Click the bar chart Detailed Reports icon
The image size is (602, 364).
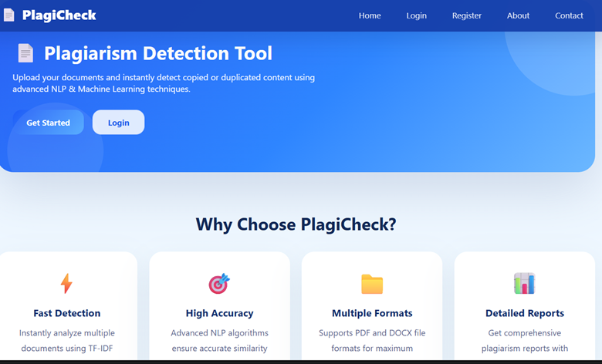(525, 284)
